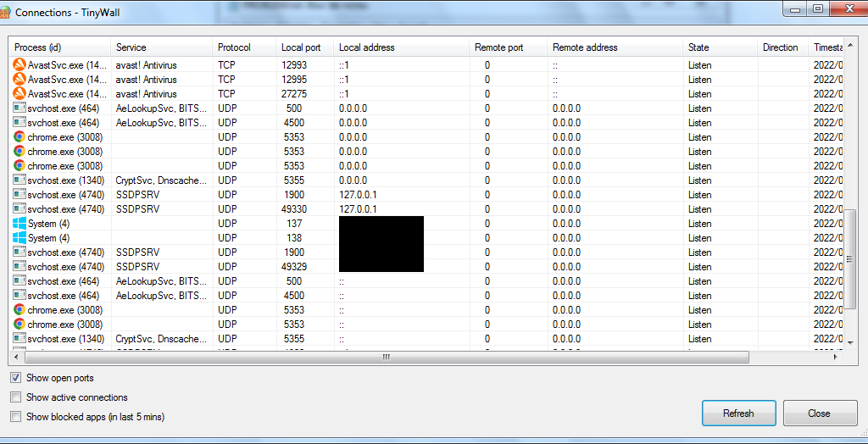Click svchost icon for port 4500 with :: address
The width and height of the screenshot is (868, 444).
tap(19, 295)
